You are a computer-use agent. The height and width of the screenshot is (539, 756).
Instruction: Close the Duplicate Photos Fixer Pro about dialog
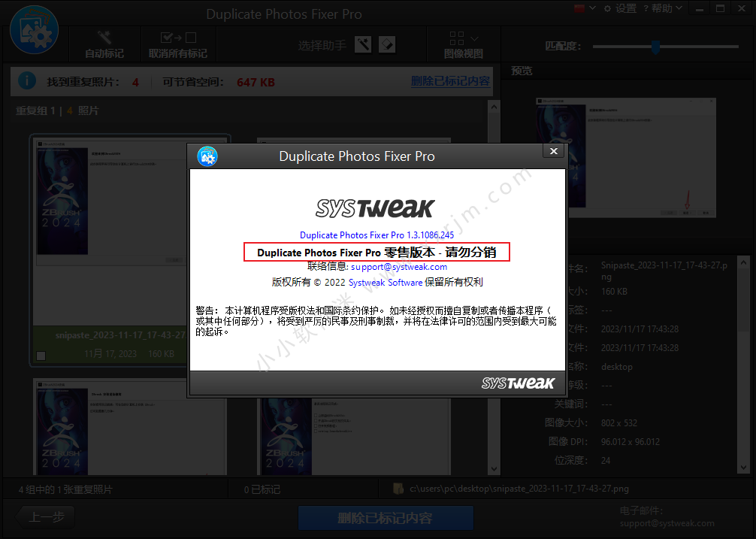554,151
